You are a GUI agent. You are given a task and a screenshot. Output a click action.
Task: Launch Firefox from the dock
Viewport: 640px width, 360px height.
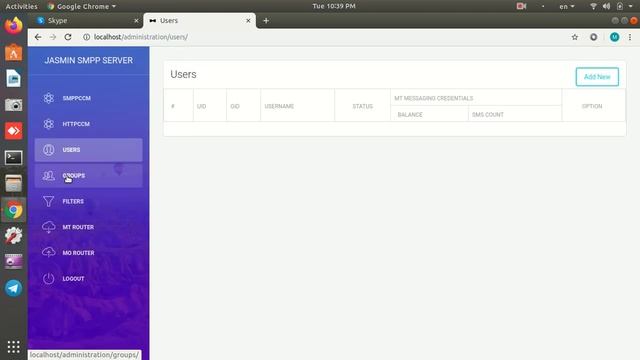click(13, 26)
